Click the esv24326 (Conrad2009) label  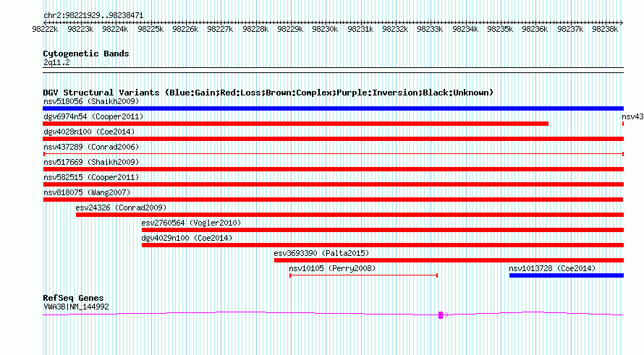click(121, 208)
